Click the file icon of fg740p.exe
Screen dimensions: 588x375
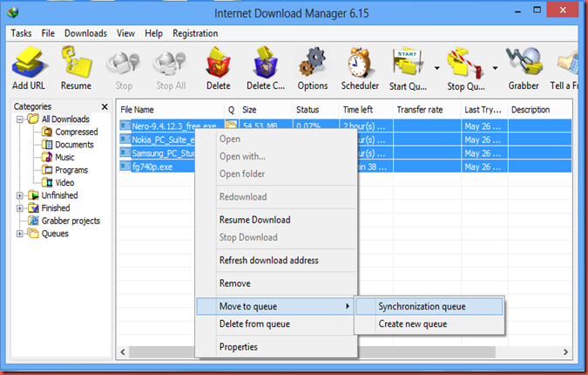(x=125, y=167)
